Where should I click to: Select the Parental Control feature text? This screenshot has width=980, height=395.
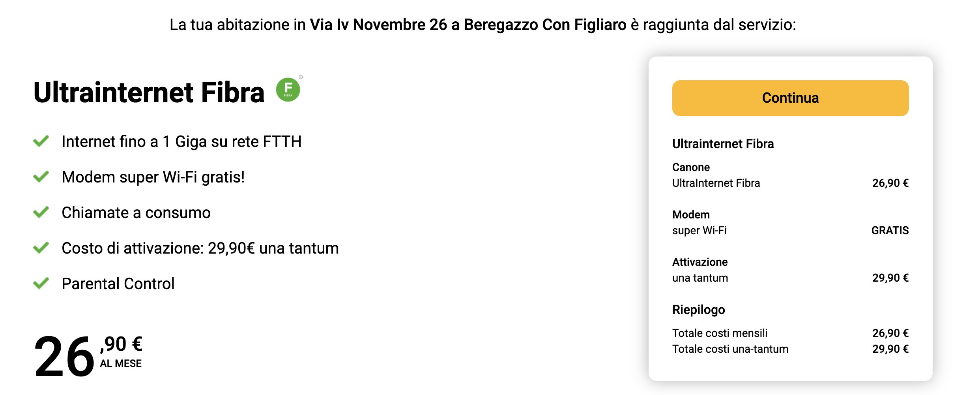118,284
